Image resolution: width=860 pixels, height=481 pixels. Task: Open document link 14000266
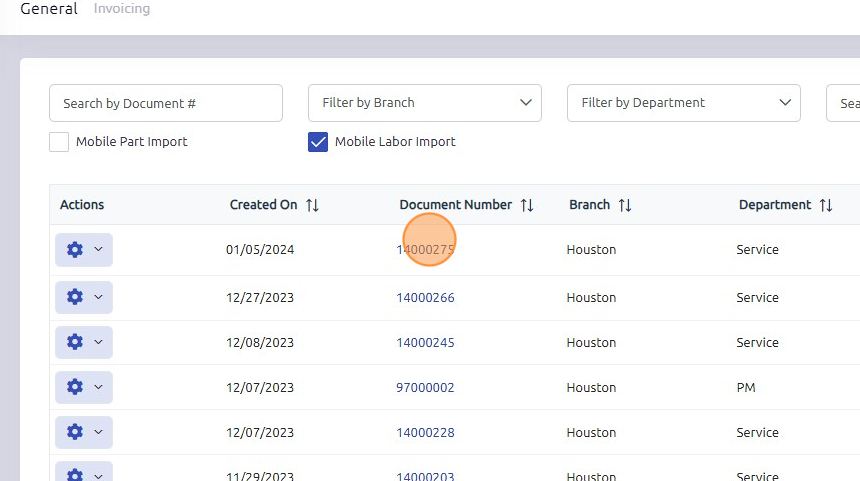coord(425,297)
